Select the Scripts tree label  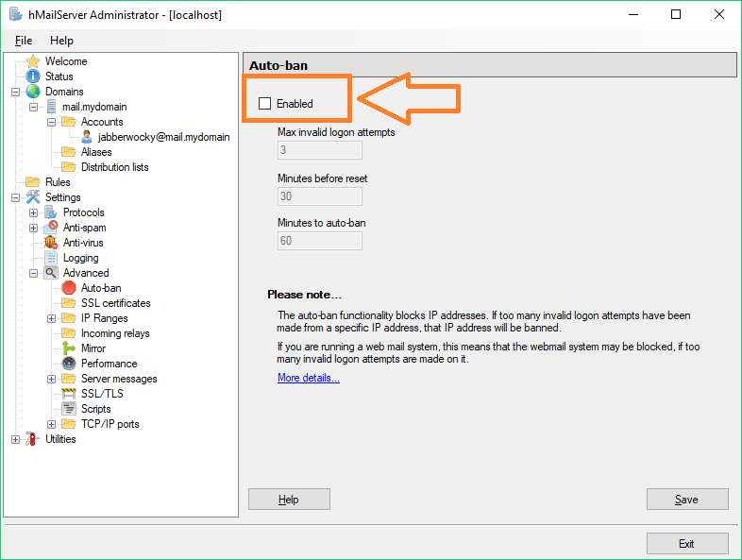click(x=96, y=409)
